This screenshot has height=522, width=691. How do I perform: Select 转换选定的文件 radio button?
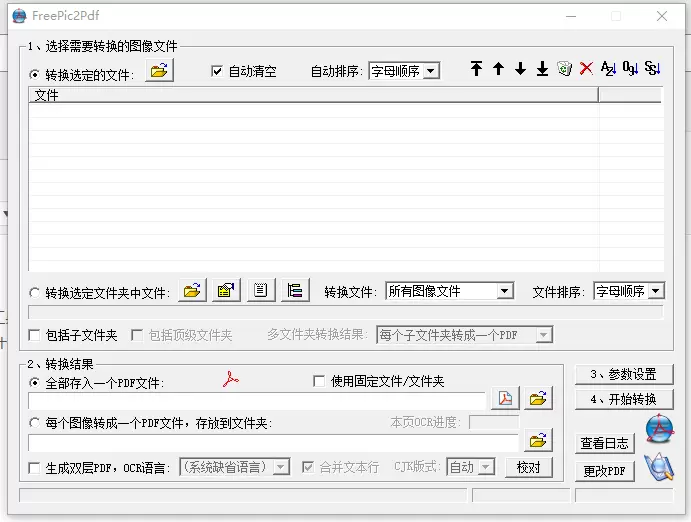click(34, 74)
